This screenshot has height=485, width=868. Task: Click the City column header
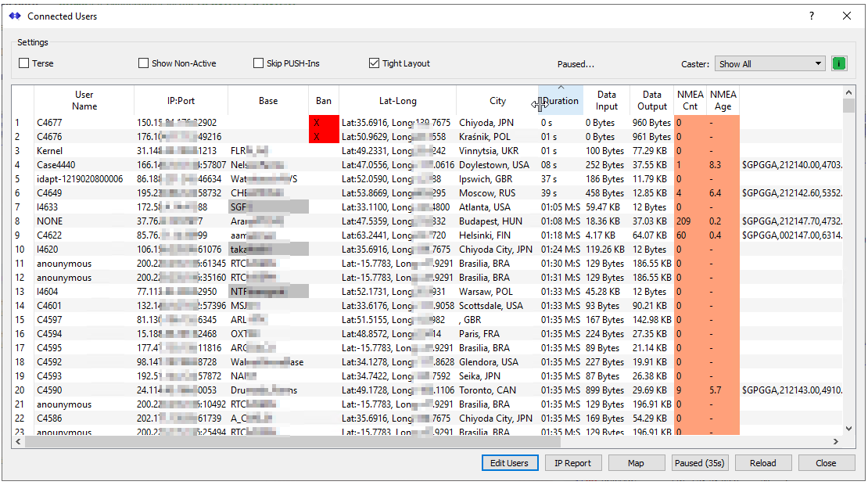497,101
